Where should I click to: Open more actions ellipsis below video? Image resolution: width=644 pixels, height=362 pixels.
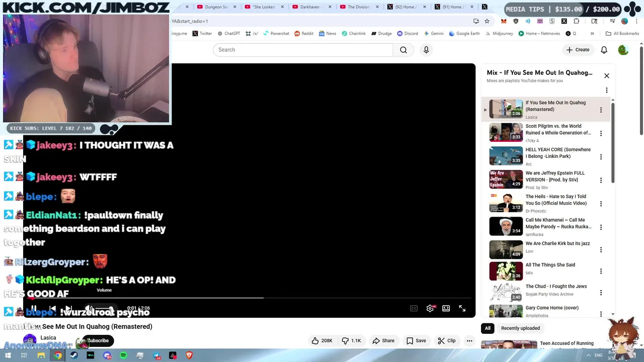(x=469, y=340)
